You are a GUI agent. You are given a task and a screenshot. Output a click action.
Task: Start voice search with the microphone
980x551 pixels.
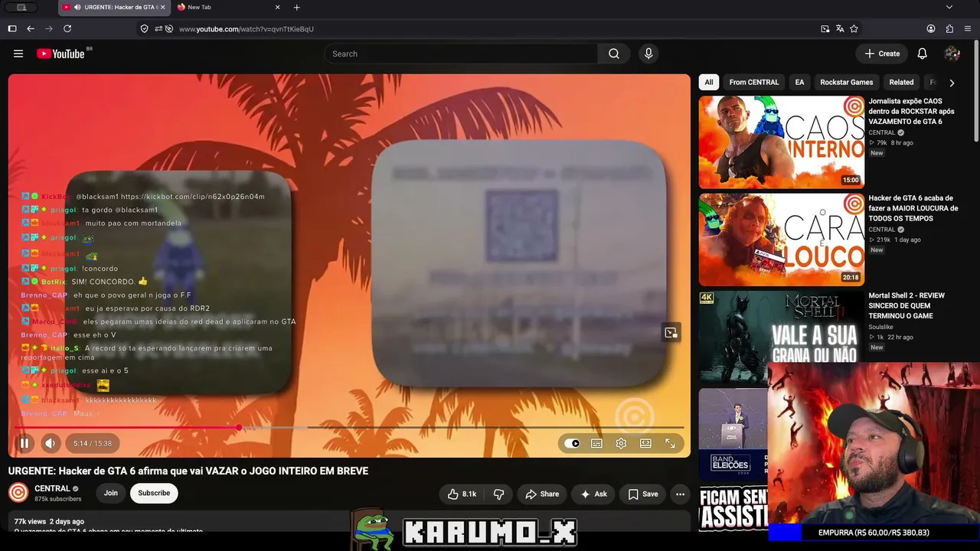tap(648, 54)
